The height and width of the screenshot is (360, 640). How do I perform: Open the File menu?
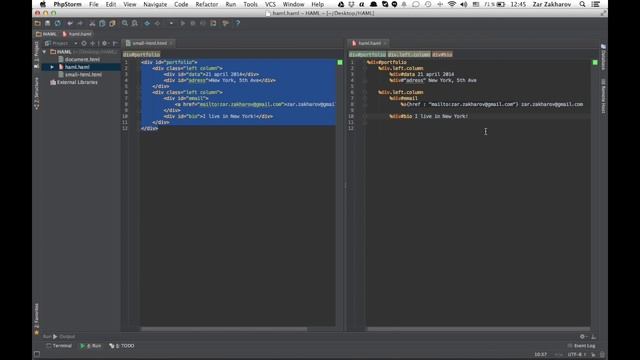tap(94, 4)
